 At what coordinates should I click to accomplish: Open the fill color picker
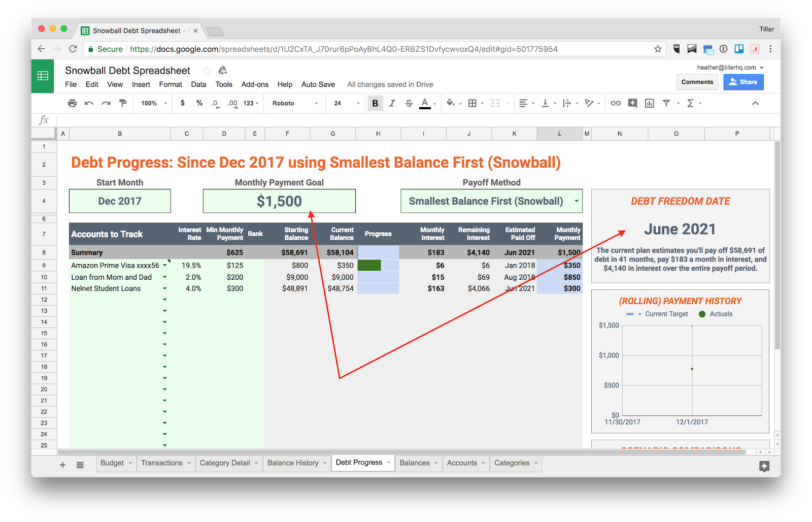coord(451,103)
